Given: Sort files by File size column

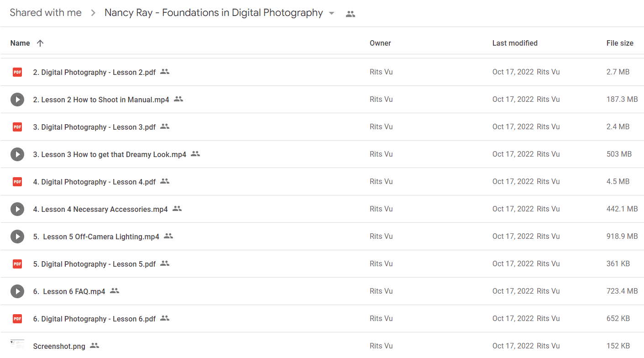Looking at the screenshot, I should coord(620,43).
